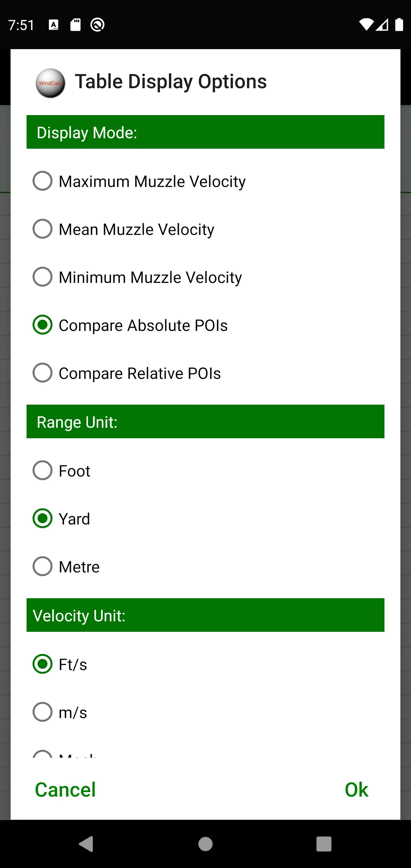The image size is (411, 868).
Task: Tap the battery status icon
Action: (x=399, y=25)
